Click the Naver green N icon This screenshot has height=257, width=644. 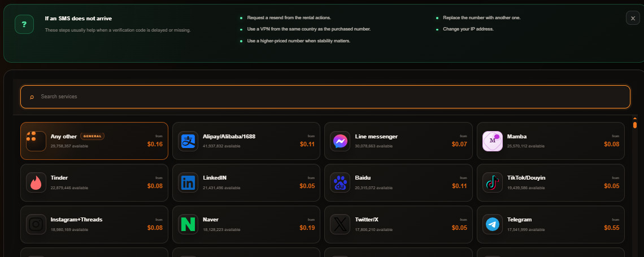tap(188, 224)
